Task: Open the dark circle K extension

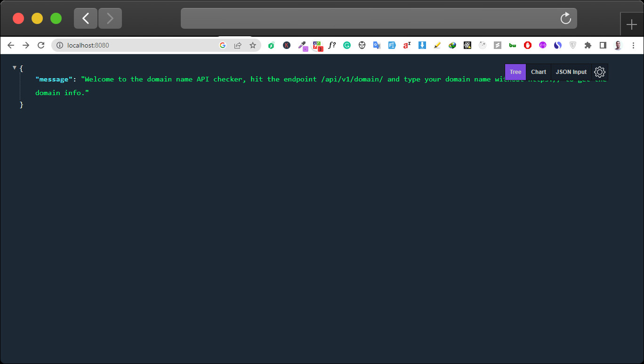Action: [287, 45]
